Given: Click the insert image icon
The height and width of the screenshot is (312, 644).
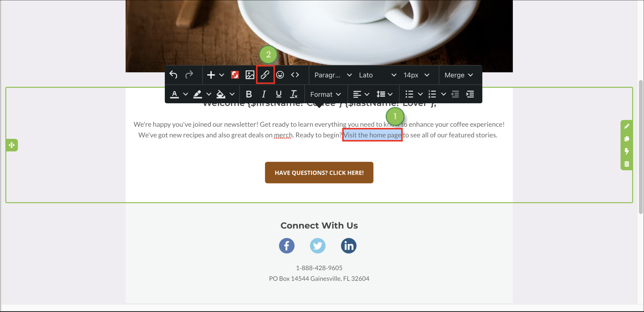Looking at the screenshot, I should (x=250, y=75).
